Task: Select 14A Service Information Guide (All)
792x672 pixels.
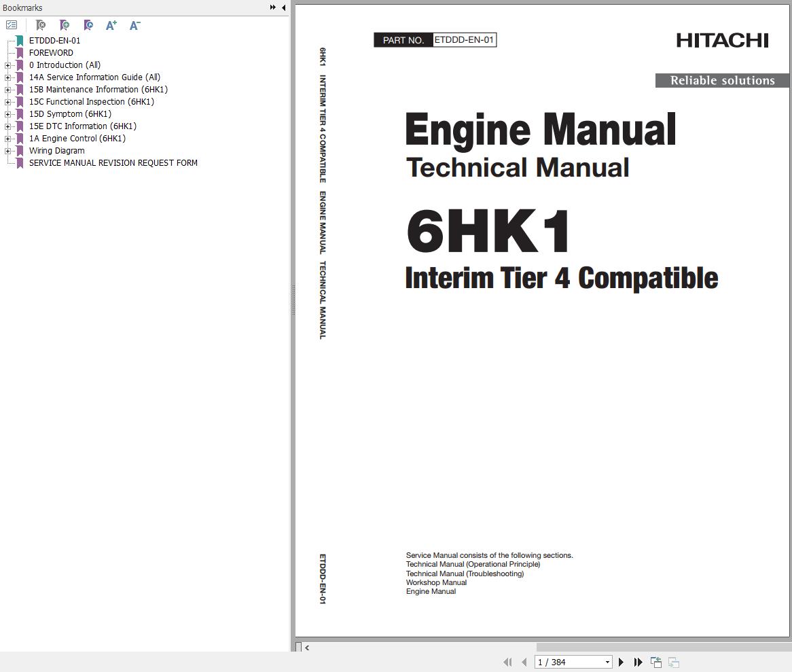Action: click(x=94, y=77)
